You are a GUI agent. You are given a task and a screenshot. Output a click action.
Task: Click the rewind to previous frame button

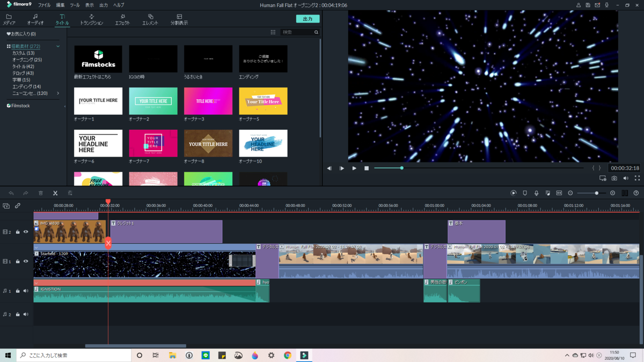pyautogui.click(x=329, y=168)
